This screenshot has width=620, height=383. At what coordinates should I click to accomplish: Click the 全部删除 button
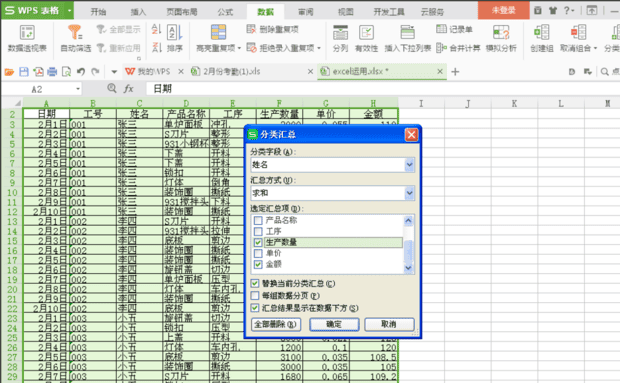(x=276, y=324)
